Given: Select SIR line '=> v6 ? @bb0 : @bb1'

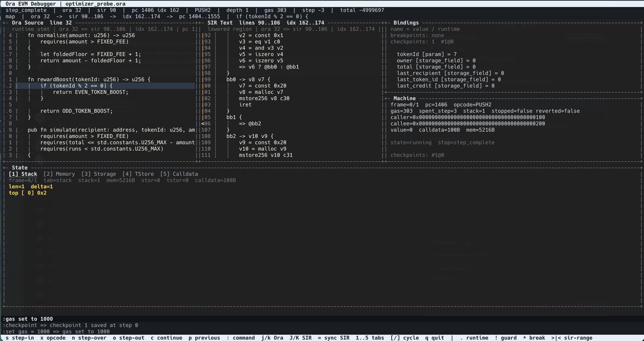Looking at the screenshot, I should [269, 66].
